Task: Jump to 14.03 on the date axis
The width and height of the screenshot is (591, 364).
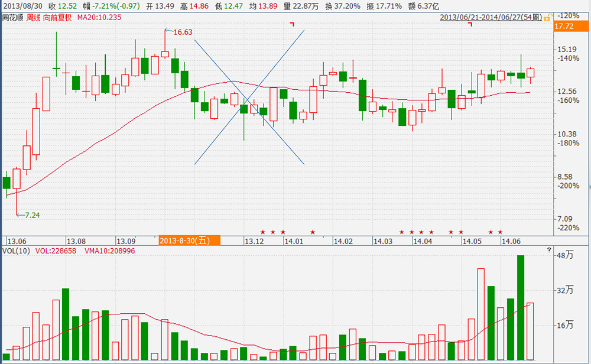Action: (383, 242)
